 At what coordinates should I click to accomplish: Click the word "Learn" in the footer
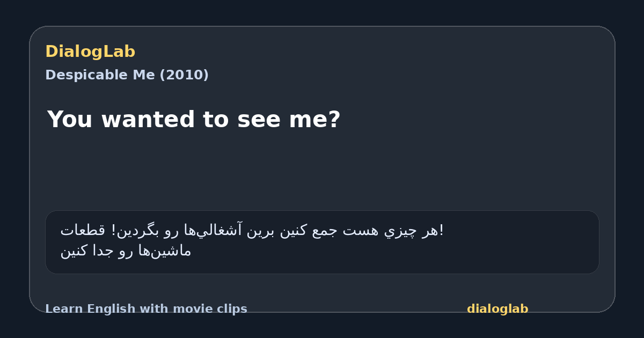click(x=64, y=309)
